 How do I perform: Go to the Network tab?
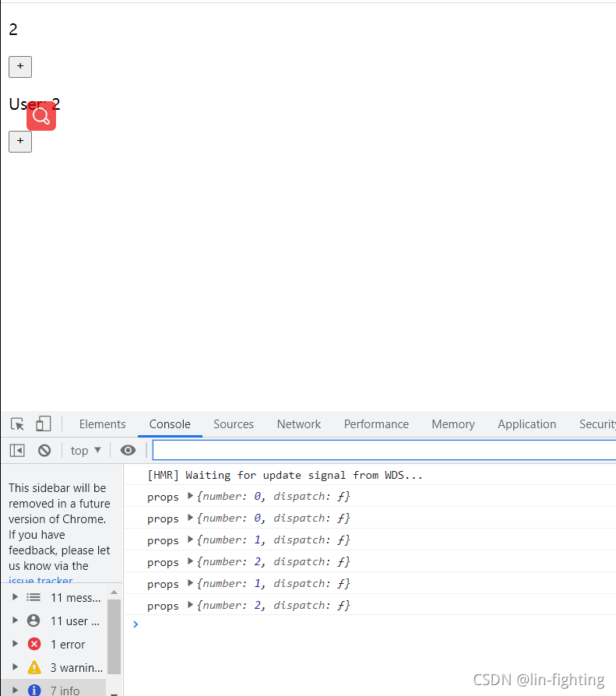tap(299, 424)
